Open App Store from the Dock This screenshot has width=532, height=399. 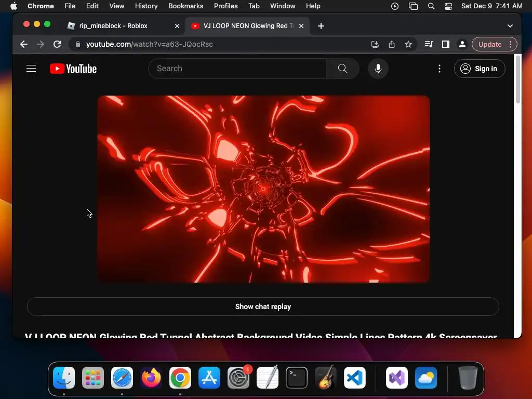coord(209,378)
